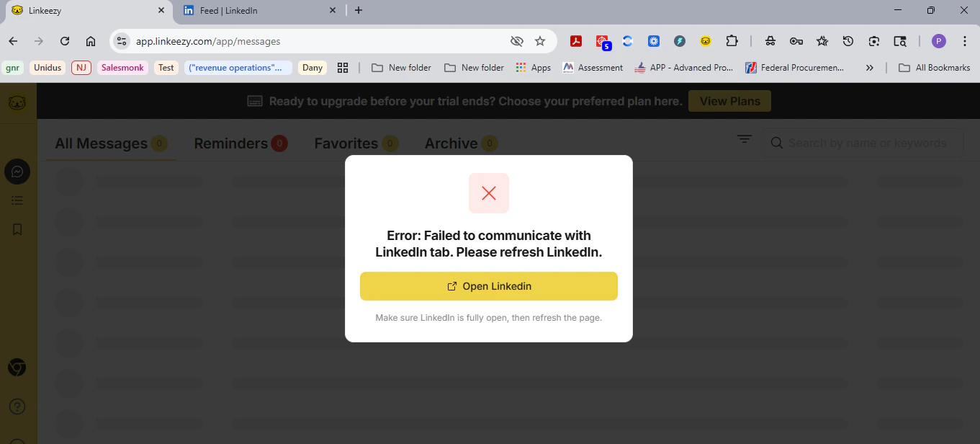Open the red extension with badge 5
Screen dimensions: 980x444
(x=603, y=42)
